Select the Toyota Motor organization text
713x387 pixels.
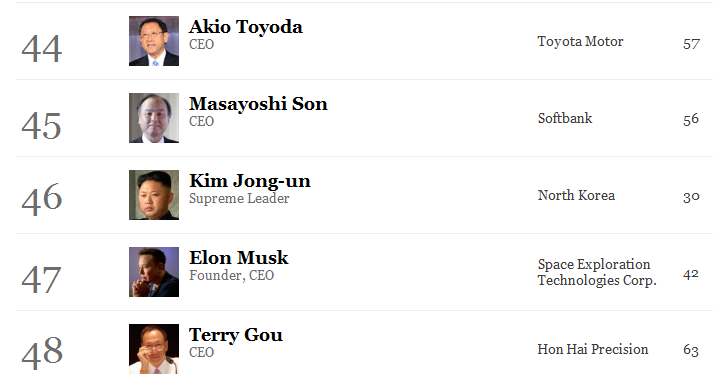pyautogui.click(x=580, y=41)
